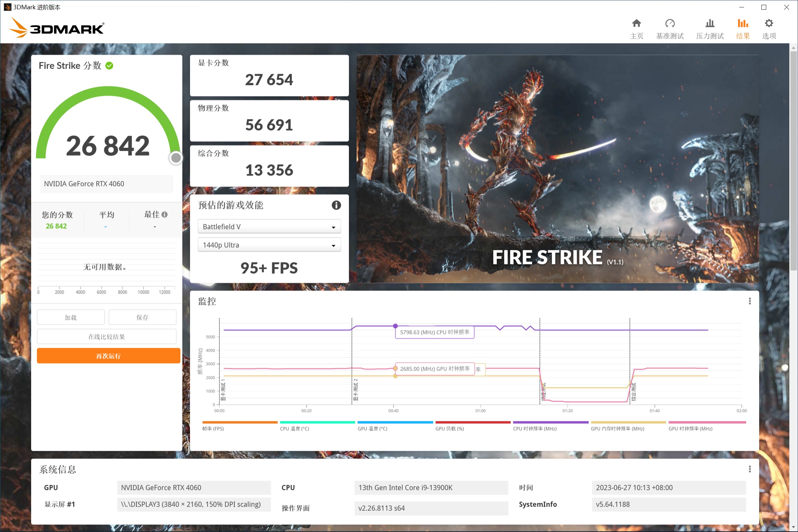This screenshot has height=532, width=798.
Task: Click the Fire Strike benchmark preview image
Action: pos(557,169)
